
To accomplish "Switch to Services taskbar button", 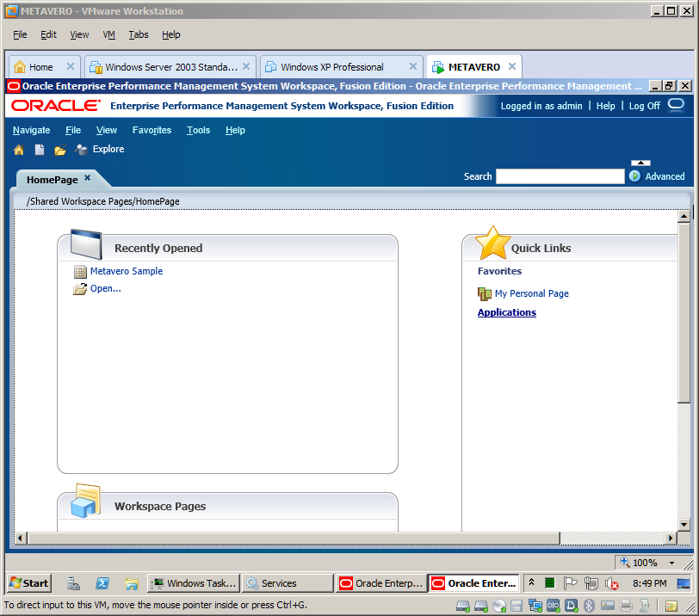I will pyautogui.click(x=288, y=583).
